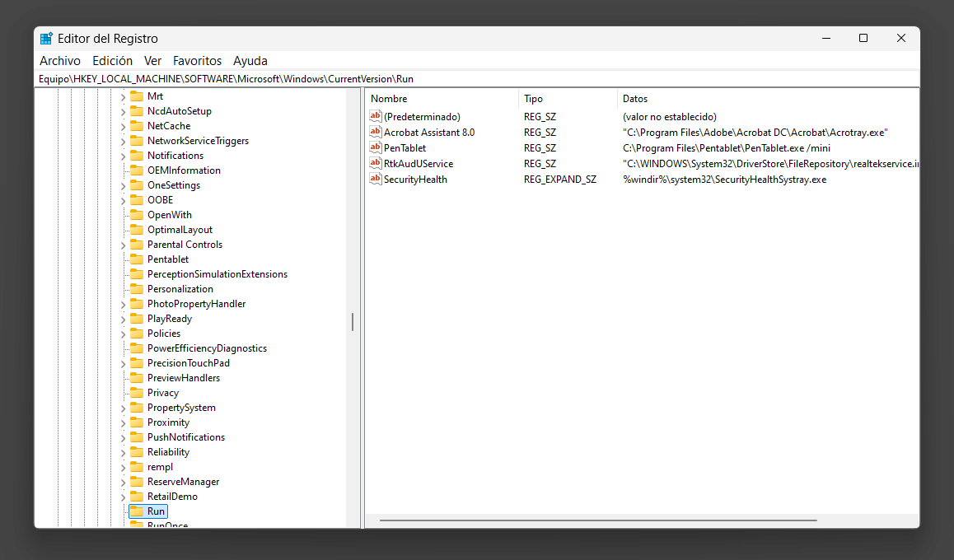Image resolution: width=954 pixels, height=560 pixels.
Task: Click the folder icon of Parental Controls
Action: pos(137,245)
